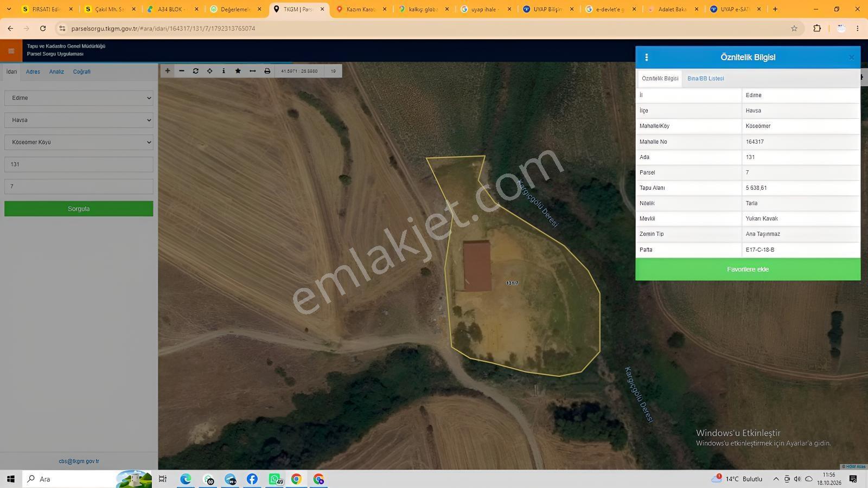868x488 pixels.
Task: Open the three-dot menu in Öznitelik Bilgisi
Action: 646,57
